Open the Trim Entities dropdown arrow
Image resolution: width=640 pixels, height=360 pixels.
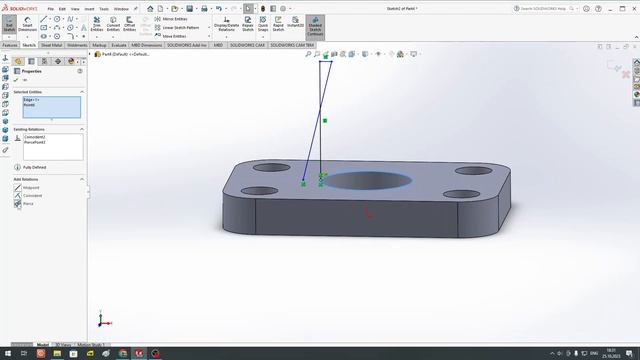tap(97, 37)
